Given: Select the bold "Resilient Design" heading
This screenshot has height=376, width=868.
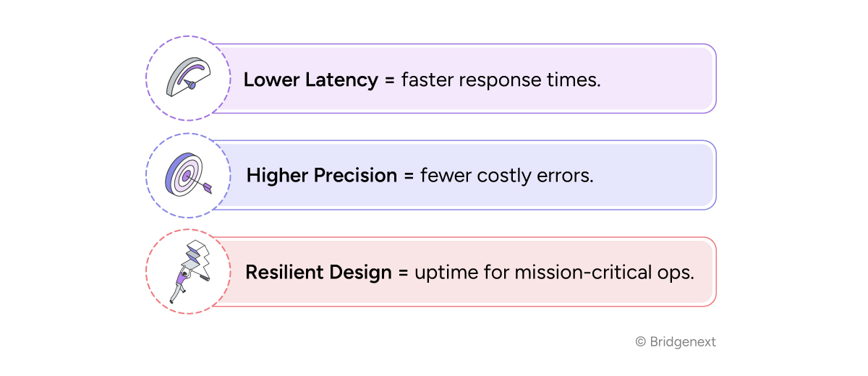Looking at the screenshot, I should [318, 273].
